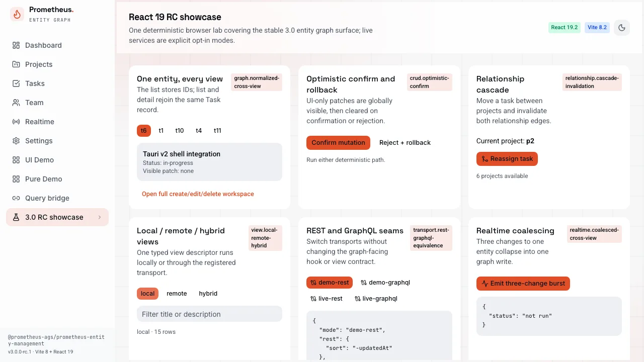This screenshot has height=362, width=644.
Task: Open full create/edit/delete workspace link
Action: tap(198, 194)
